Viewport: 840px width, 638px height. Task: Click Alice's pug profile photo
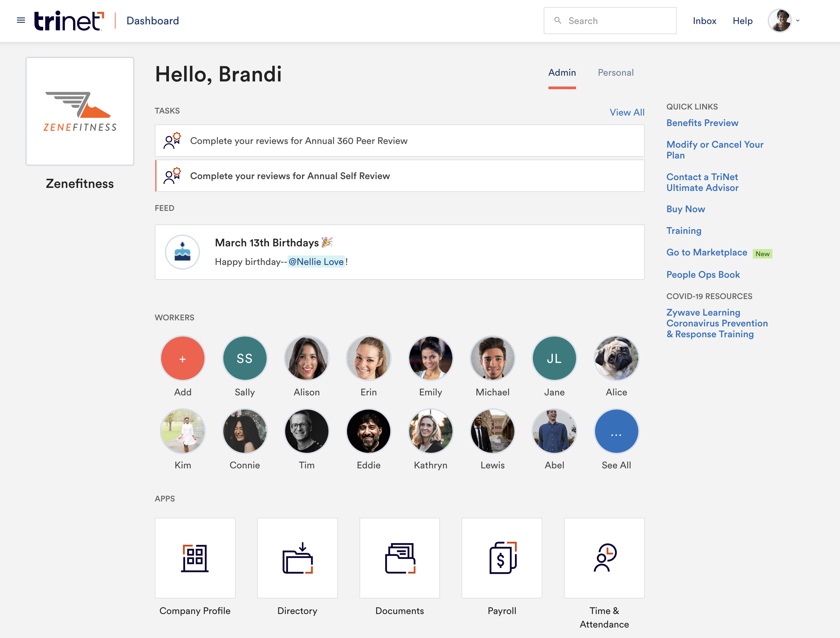(x=616, y=359)
